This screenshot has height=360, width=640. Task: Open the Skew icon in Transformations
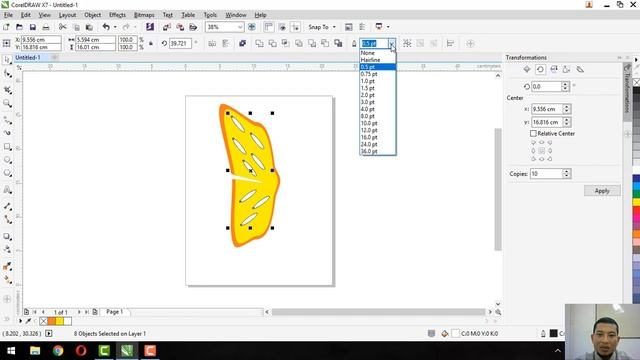point(580,69)
